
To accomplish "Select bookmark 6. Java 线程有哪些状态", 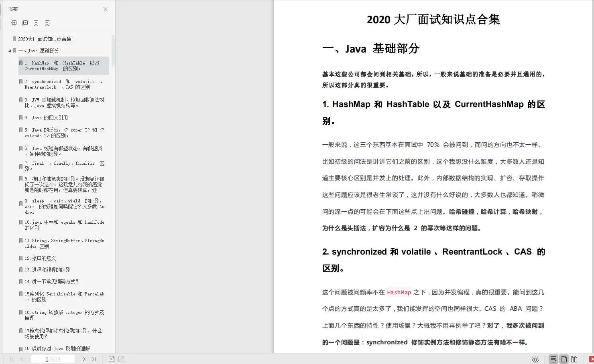I will point(64,151).
